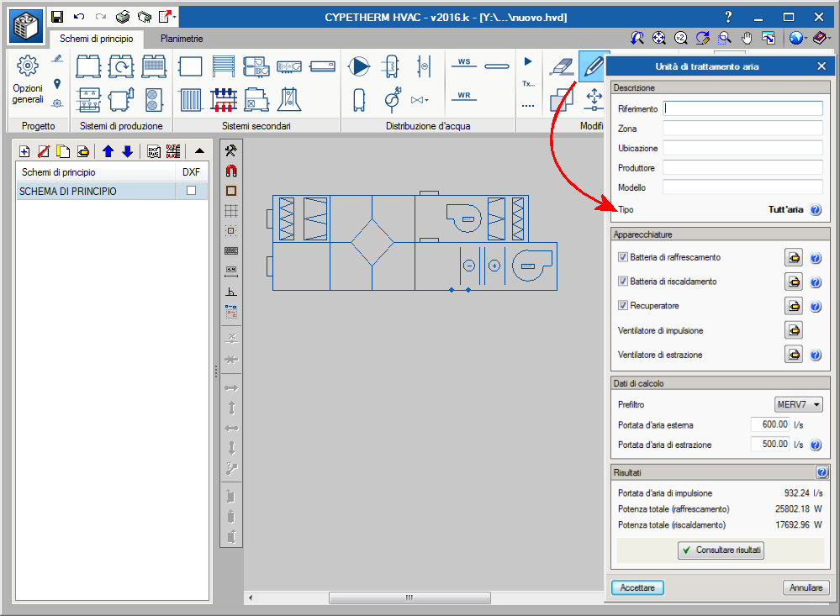
Task: Select the WR water return symbol
Action: [464, 97]
